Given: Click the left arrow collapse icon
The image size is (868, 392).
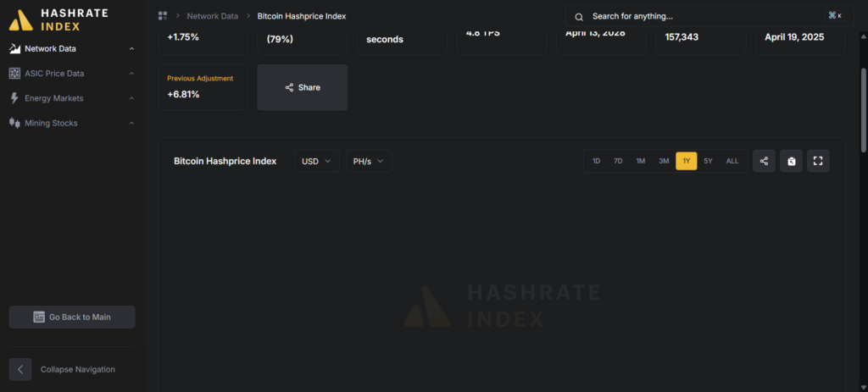Looking at the screenshot, I should coord(20,369).
